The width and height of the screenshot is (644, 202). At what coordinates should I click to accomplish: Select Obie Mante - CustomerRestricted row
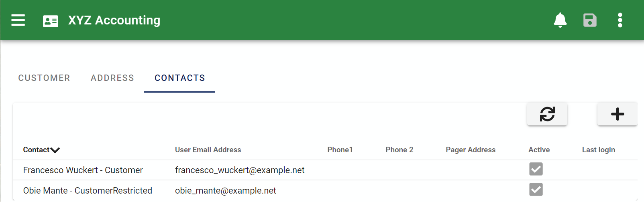[325, 190]
